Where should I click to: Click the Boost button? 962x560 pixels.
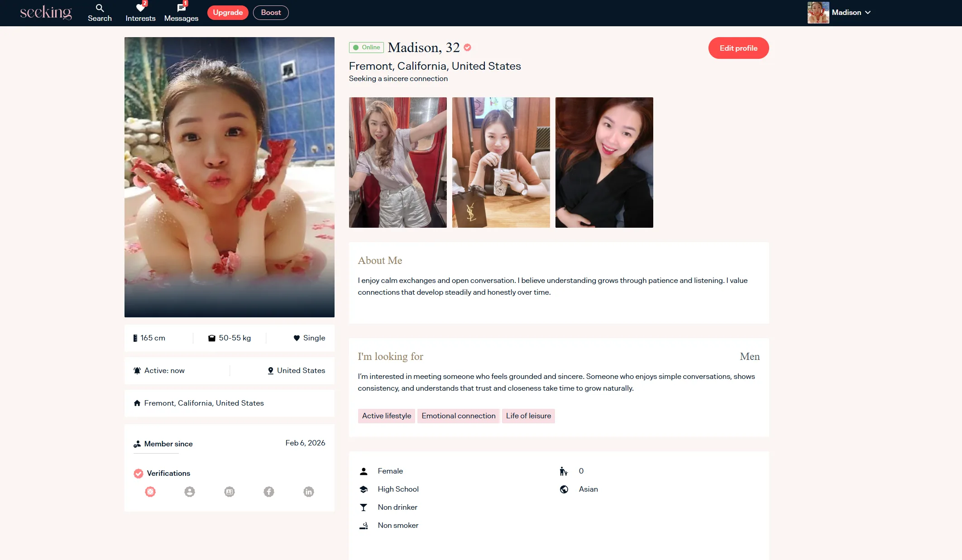click(x=271, y=13)
